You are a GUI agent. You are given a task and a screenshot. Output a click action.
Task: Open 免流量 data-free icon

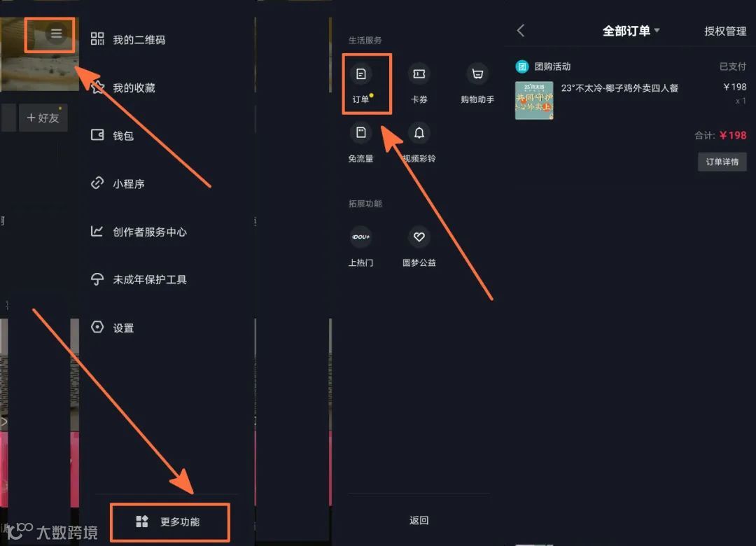(x=360, y=132)
